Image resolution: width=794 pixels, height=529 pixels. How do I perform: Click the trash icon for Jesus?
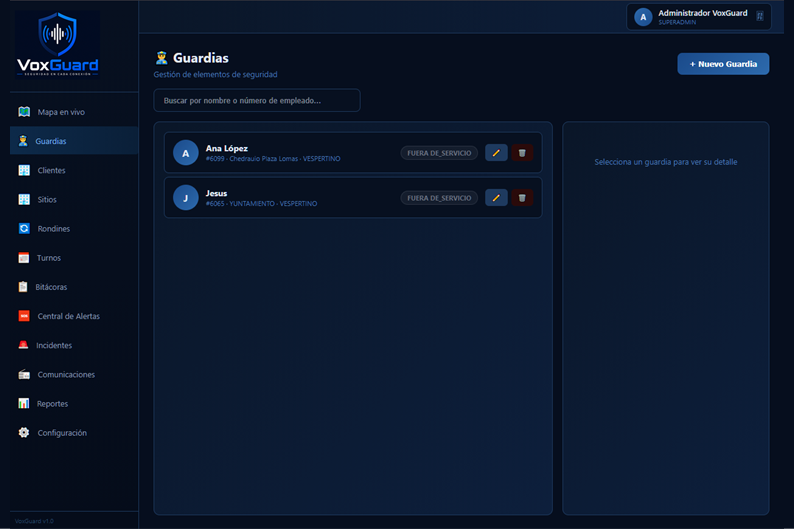(x=522, y=198)
